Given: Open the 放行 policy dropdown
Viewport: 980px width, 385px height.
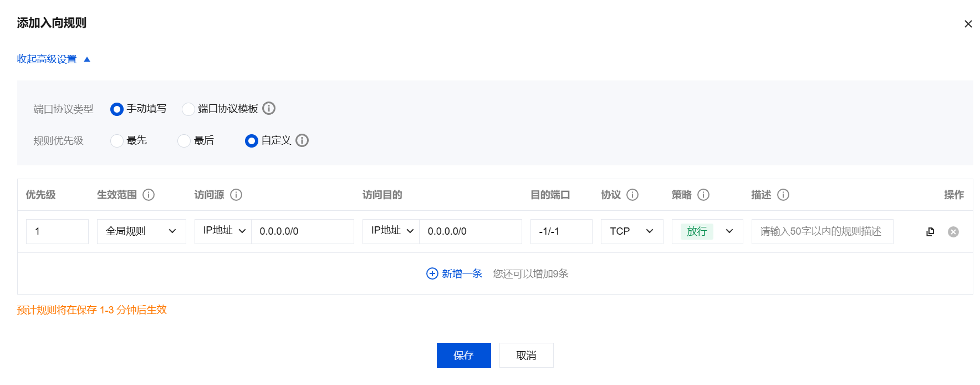Looking at the screenshot, I should [707, 231].
